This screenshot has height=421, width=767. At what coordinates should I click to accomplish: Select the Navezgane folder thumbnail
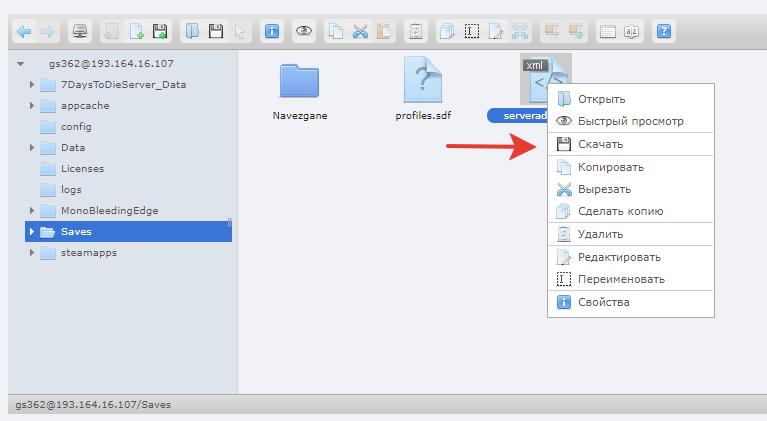coord(299,81)
